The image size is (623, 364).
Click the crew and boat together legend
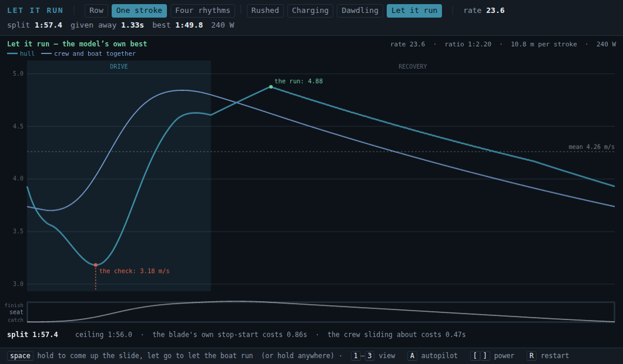[x=89, y=53]
